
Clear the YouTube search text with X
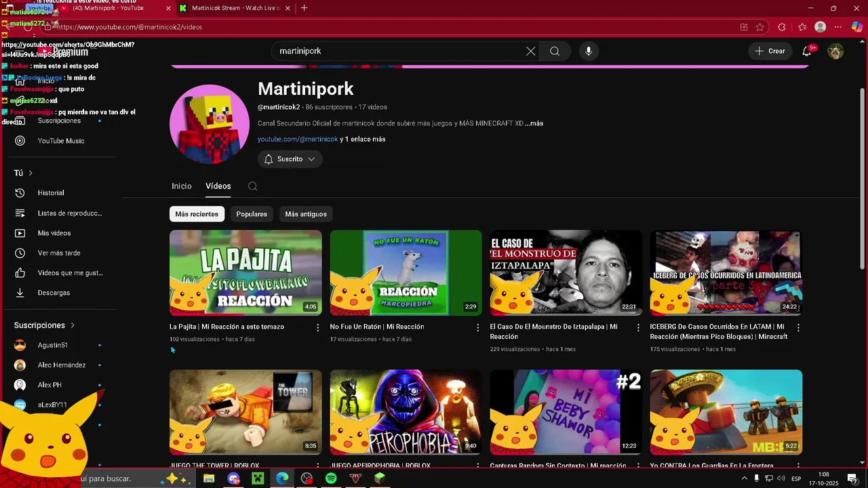(x=531, y=51)
